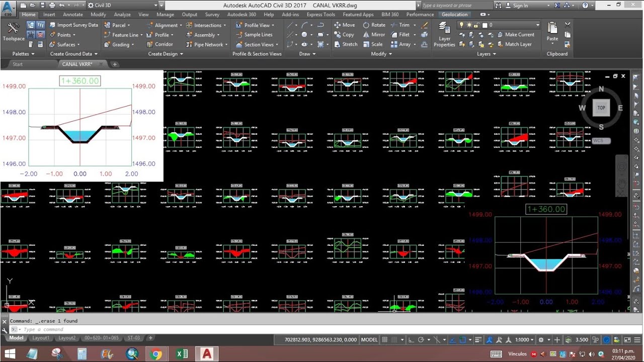644x362 pixels.
Task: Select the Move tool
Action: click(x=344, y=25)
